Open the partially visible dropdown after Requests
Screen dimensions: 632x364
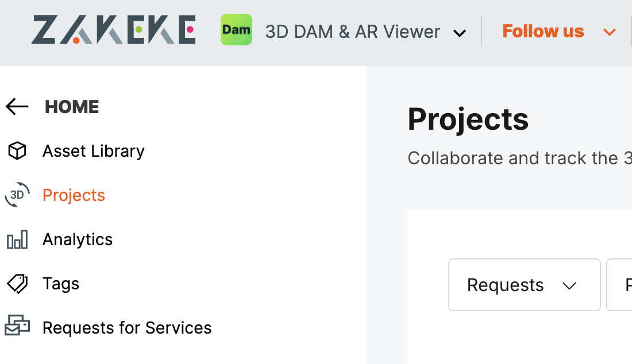[x=619, y=285]
